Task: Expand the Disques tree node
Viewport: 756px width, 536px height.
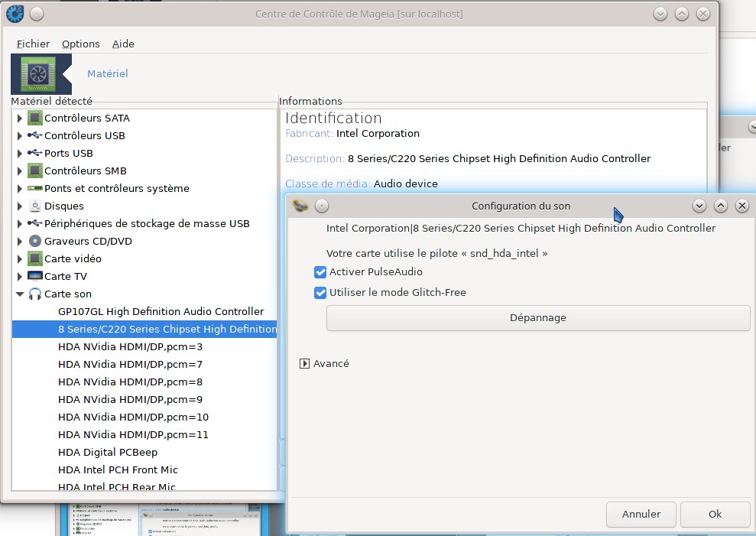Action: pyautogui.click(x=19, y=206)
